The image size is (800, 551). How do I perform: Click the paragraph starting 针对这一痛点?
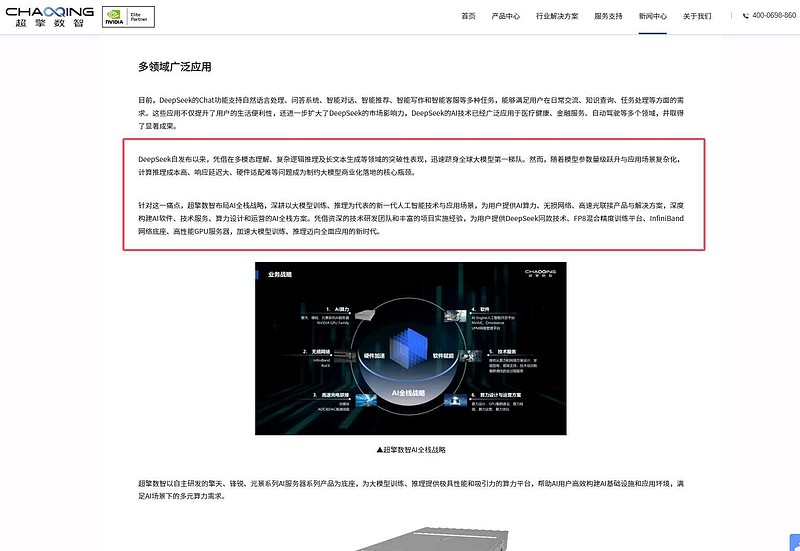411,218
